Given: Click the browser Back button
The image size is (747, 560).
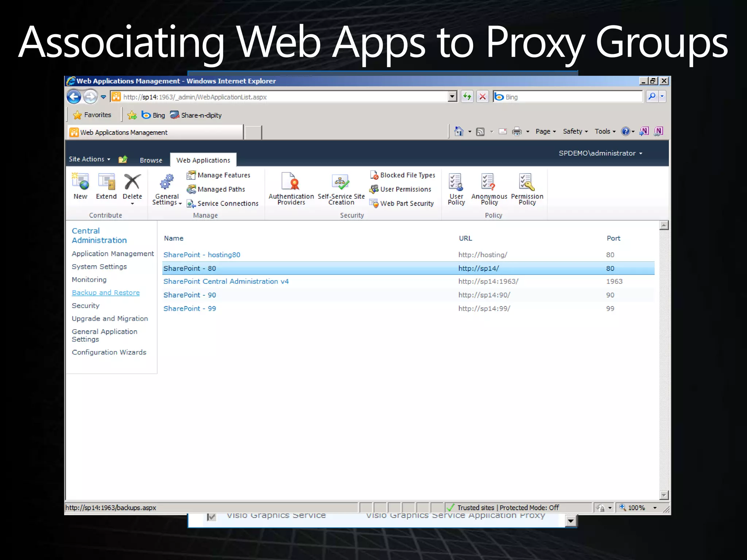Looking at the screenshot, I should coord(74,97).
